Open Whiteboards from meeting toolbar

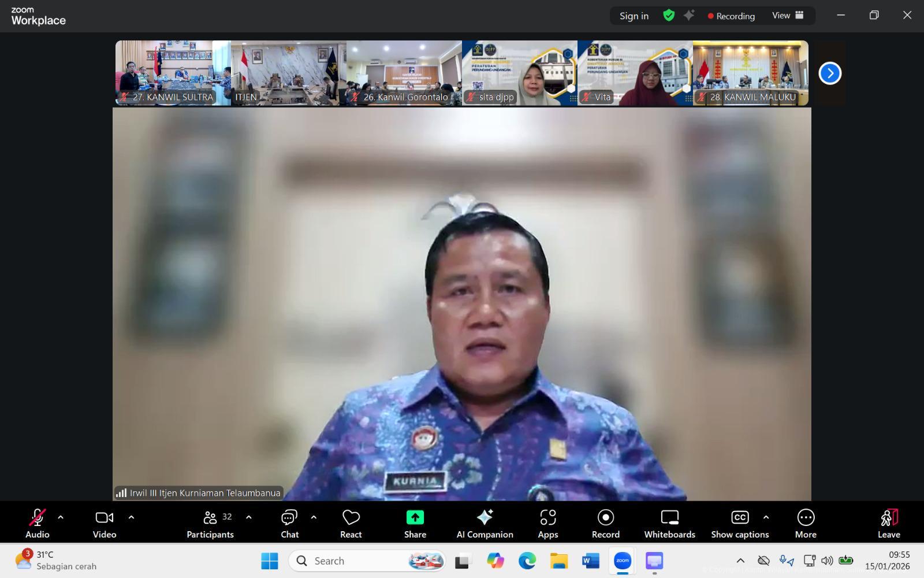coord(669,524)
